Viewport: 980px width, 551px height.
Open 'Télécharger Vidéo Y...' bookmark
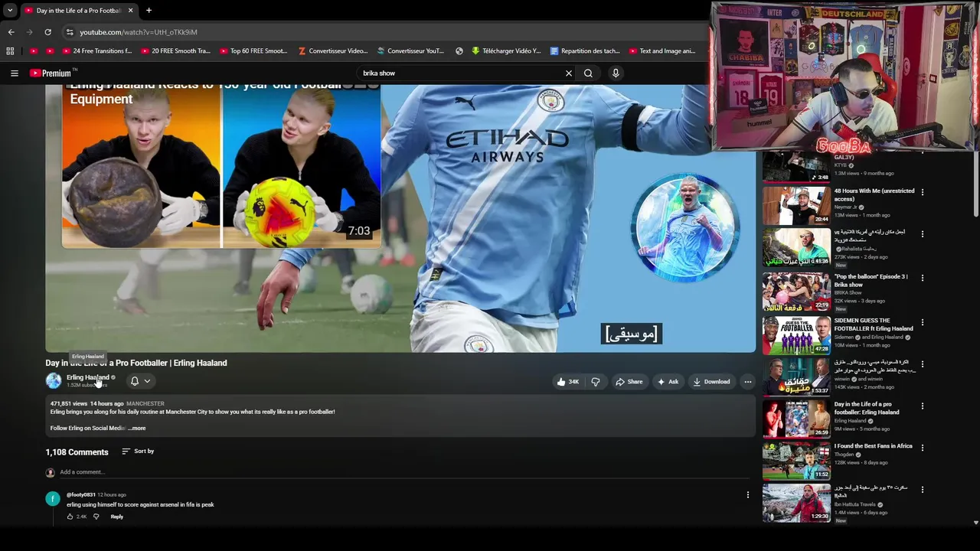505,51
